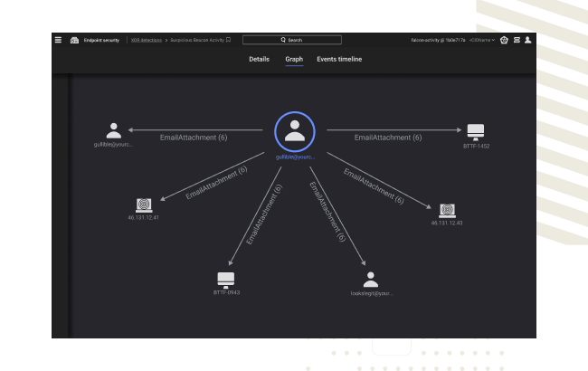Select the 46.131.12.43 IP address node
The image size is (588, 371).
tap(448, 211)
